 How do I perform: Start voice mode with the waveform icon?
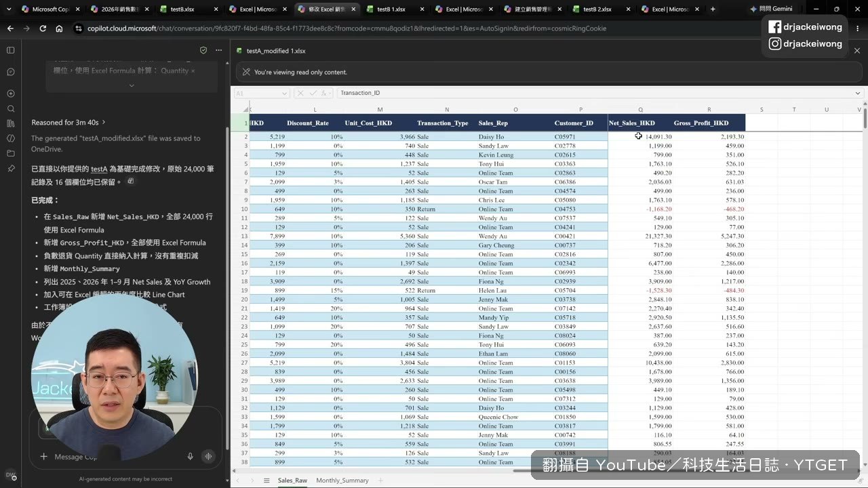coord(208,457)
